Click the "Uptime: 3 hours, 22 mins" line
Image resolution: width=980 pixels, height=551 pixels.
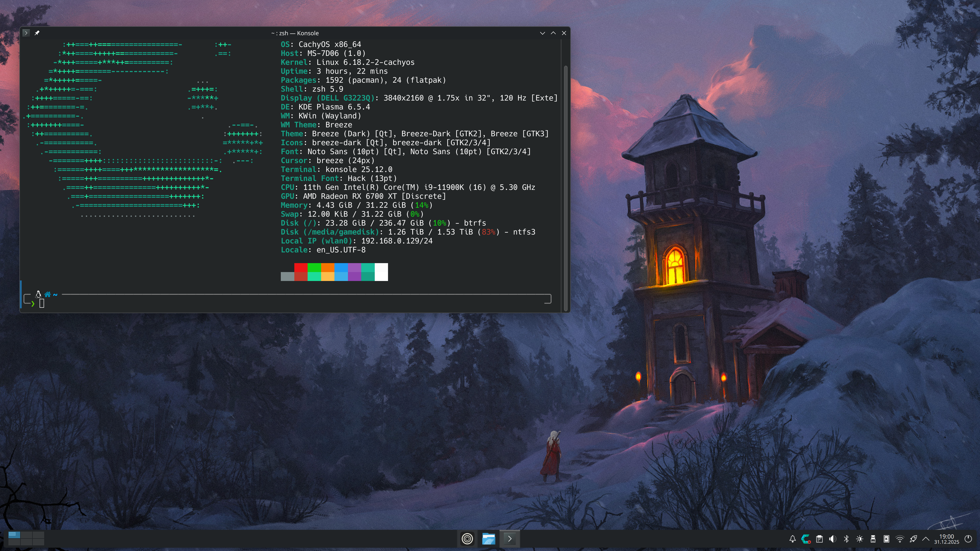334,71
